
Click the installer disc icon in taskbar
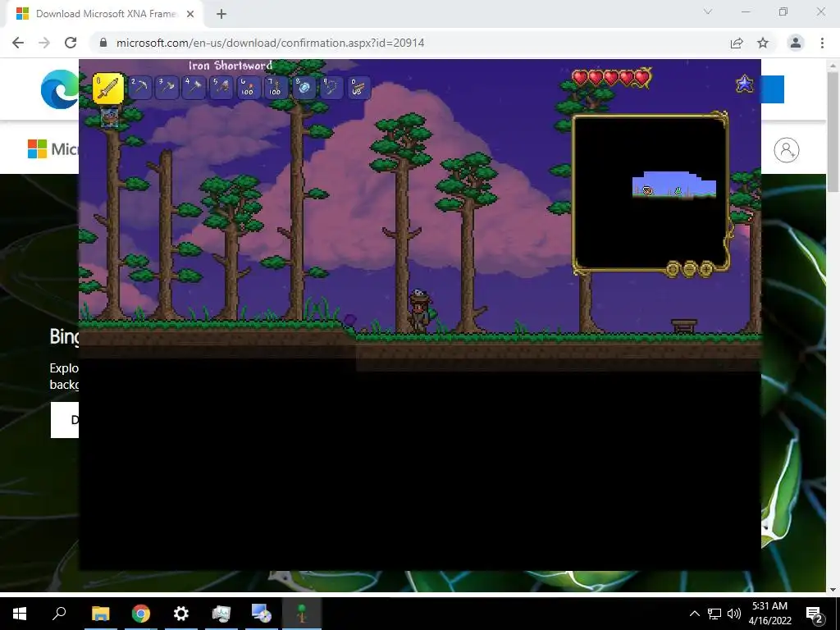click(262, 614)
